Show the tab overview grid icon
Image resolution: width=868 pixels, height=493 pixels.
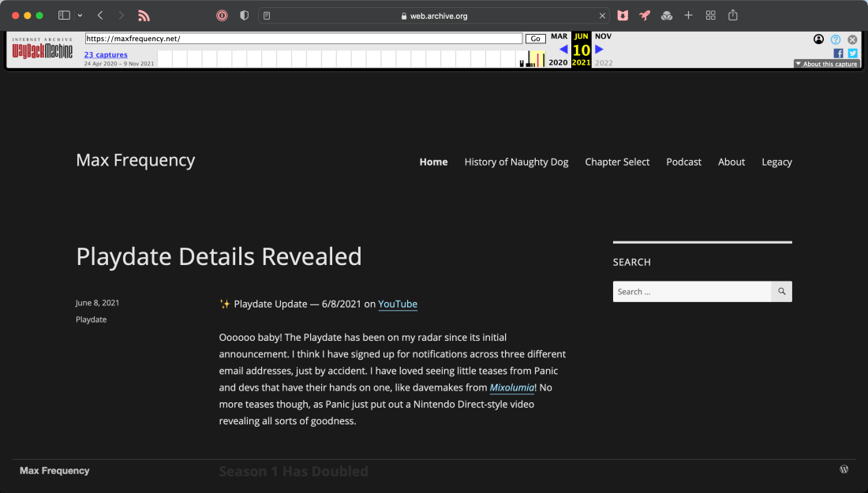(711, 16)
